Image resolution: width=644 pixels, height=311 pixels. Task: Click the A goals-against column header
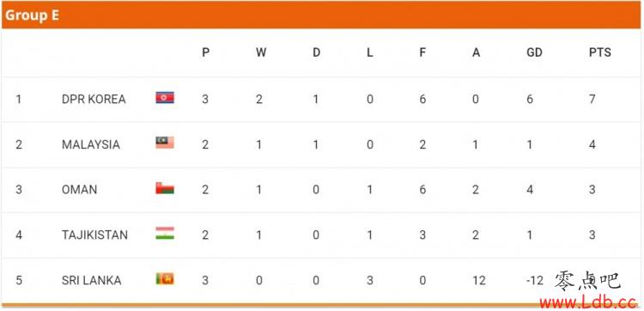476,52
